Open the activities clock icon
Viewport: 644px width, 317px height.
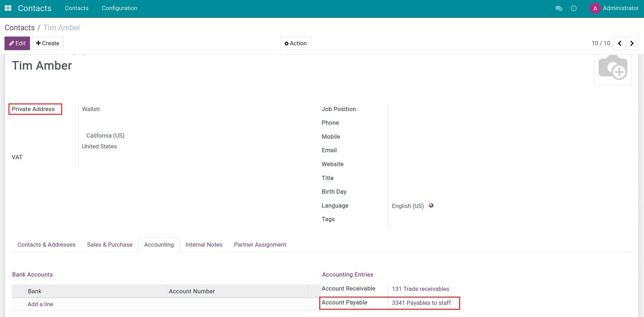(574, 8)
